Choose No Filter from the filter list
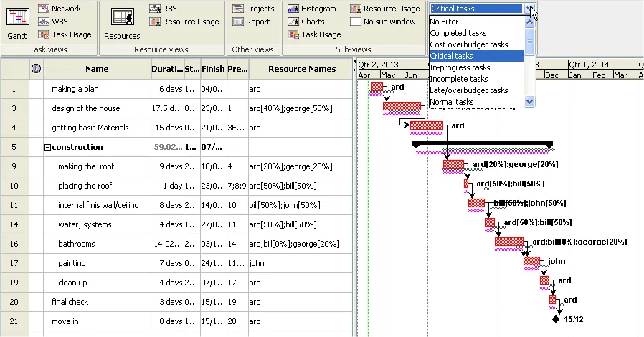Image resolution: width=644 pixels, height=337 pixels. point(476,22)
